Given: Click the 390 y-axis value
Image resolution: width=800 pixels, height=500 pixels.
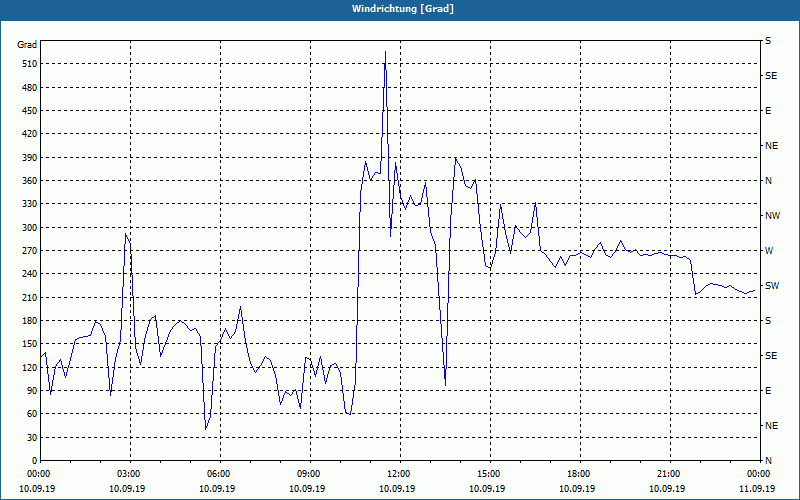Looking at the screenshot, I should tap(30, 157).
